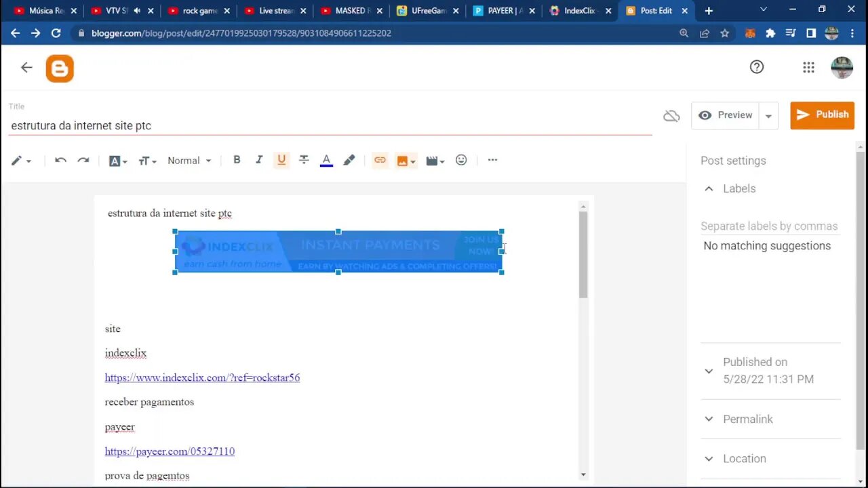Image resolution: width=868 pixels, height=488 pixels.
Task: Open the insert video dropdown
Action: (x=435, y=161)
